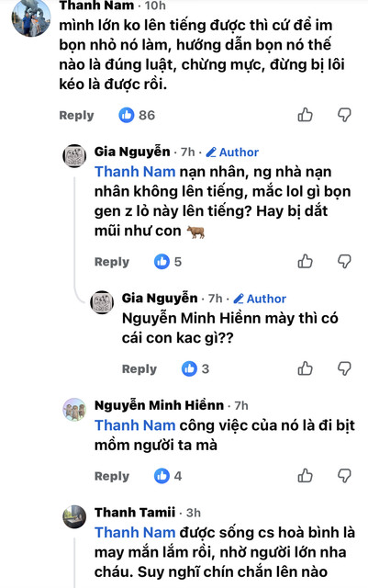Follow the Thanh Nam mention in Thanh Tamii's reply
Viewport: 368px width, 588px height.
[x=135, y=533]
